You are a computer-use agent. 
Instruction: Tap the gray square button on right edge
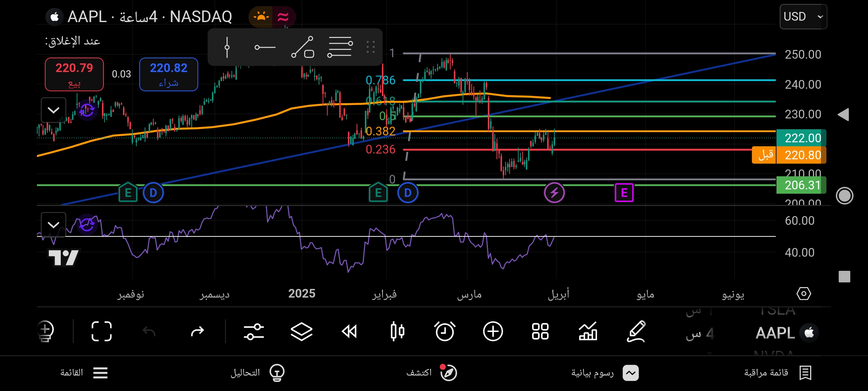coord(844,277)
